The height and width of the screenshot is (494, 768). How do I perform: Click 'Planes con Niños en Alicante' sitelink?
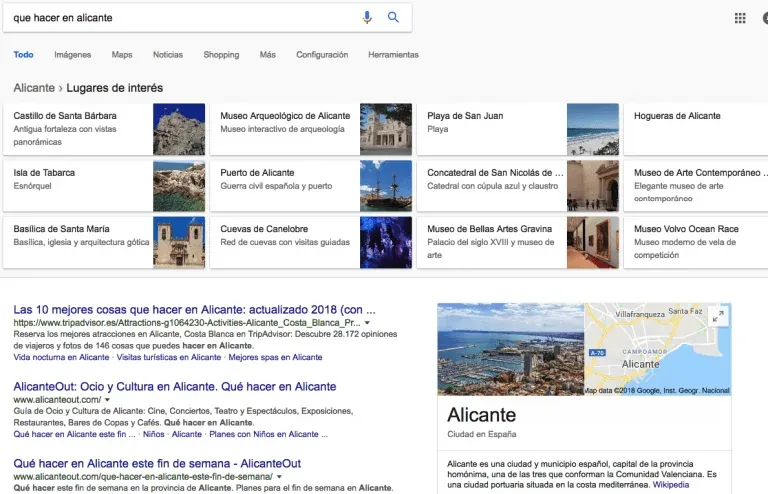pos(268,434)
